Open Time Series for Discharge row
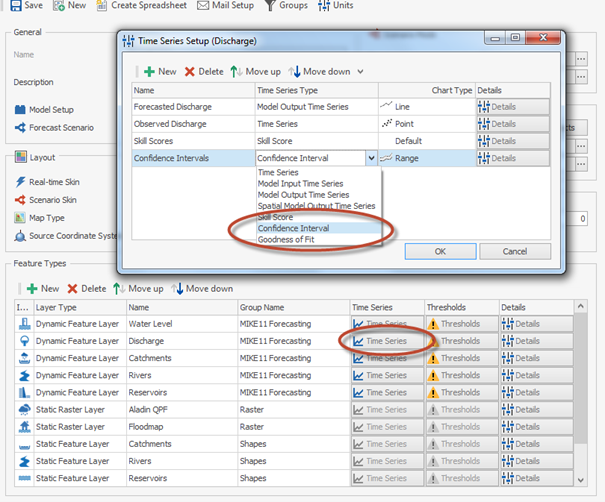This screenshot has width=605, height=502. 387,341
